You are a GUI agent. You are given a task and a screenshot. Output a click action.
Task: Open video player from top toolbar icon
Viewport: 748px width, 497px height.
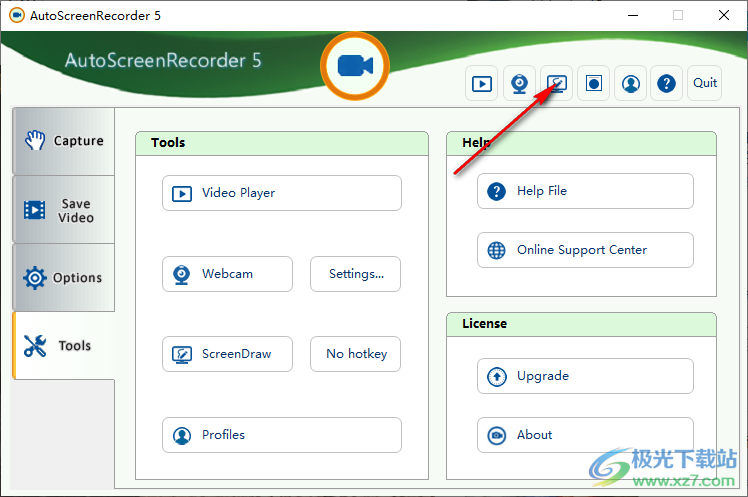pos(482,83)
